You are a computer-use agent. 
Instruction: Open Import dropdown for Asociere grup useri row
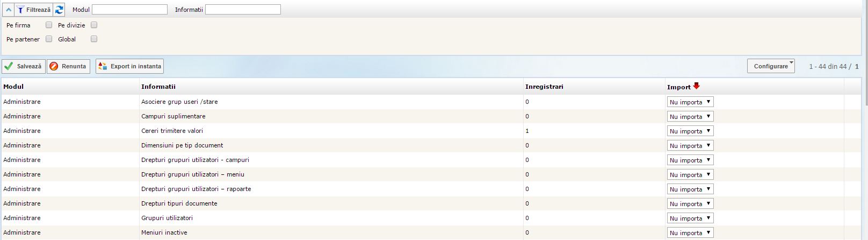click(x=690, y=102)
